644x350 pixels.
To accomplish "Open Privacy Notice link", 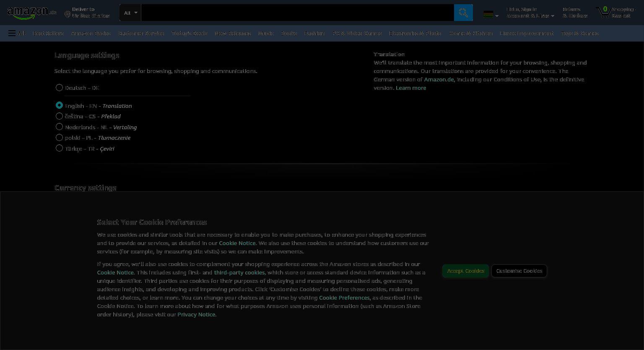I will (196, 314).
